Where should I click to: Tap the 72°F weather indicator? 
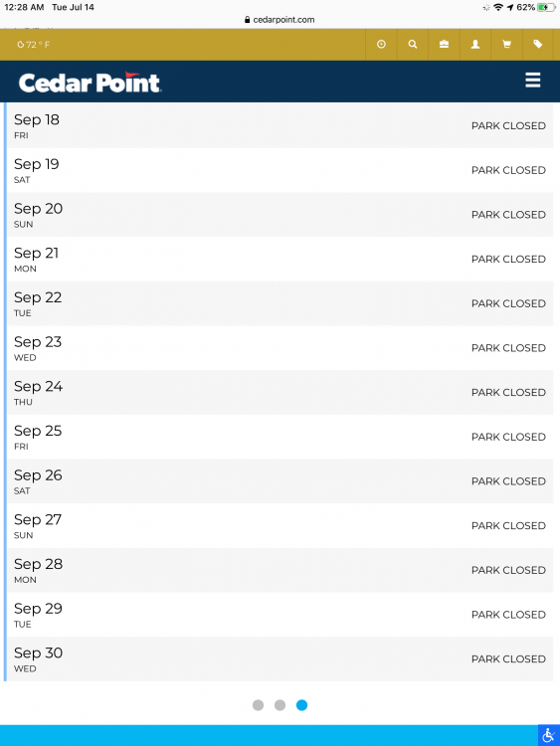pos(33,45)
